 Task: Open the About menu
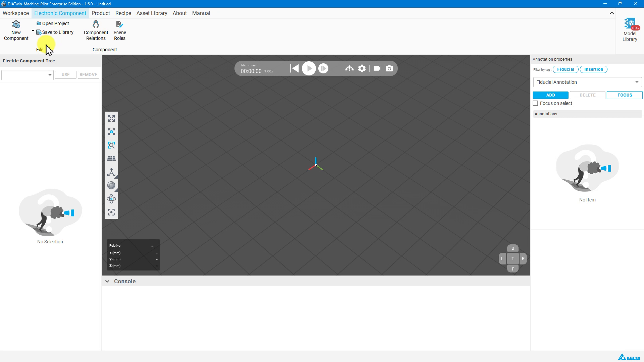click(x=179, y=13)
